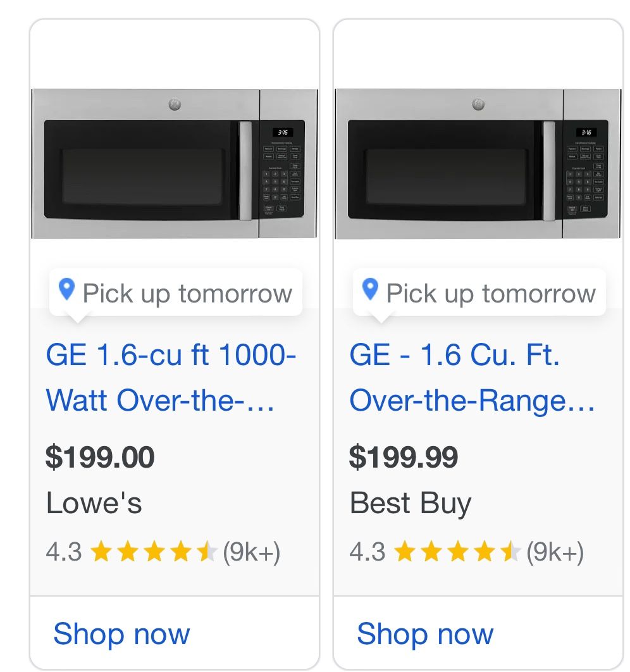This screenshot has width=630, height=672.
Task: Click Shop now on the Best Buy card
Action: click(425, 634)
